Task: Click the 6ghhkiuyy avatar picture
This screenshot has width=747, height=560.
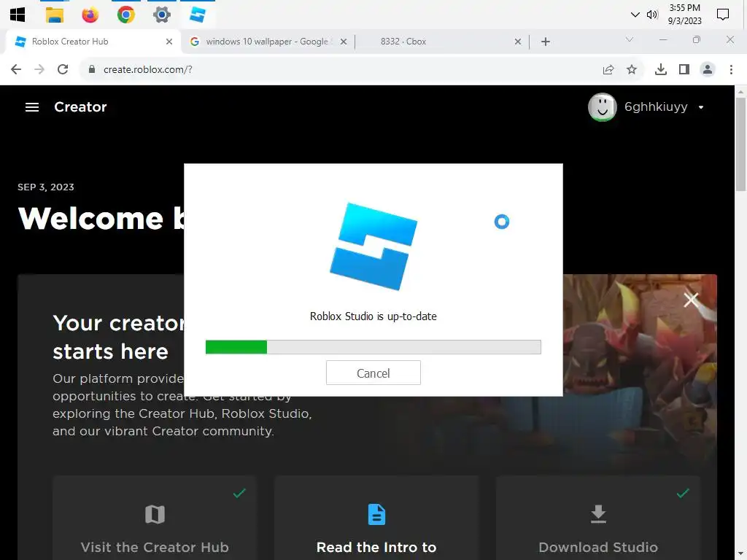Action: 602,107
